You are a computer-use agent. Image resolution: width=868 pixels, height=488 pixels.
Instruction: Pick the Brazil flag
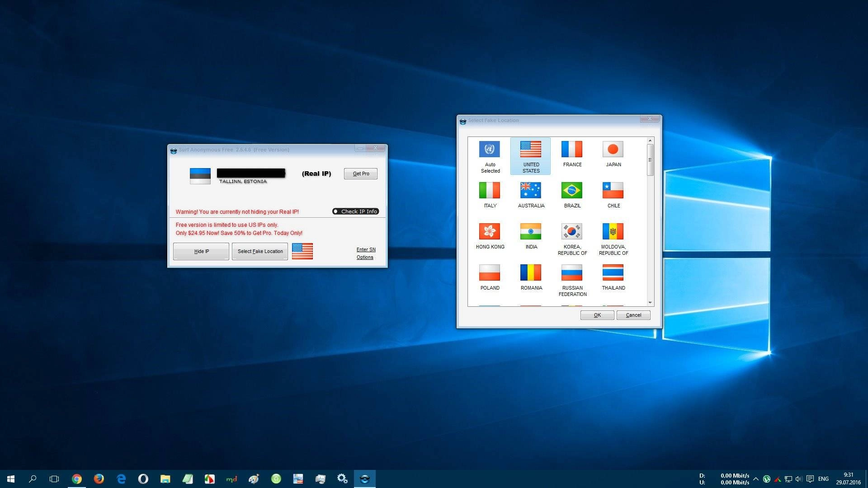[572, 190]
